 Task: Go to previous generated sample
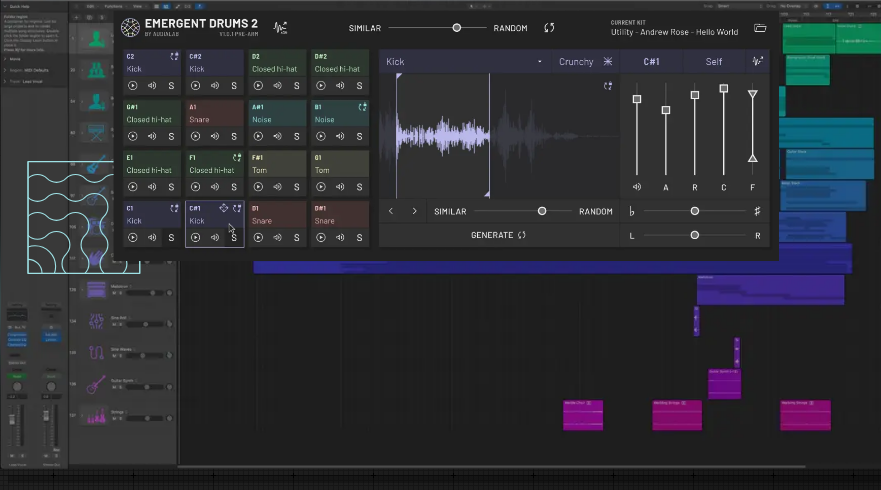(x=391, y=211)
